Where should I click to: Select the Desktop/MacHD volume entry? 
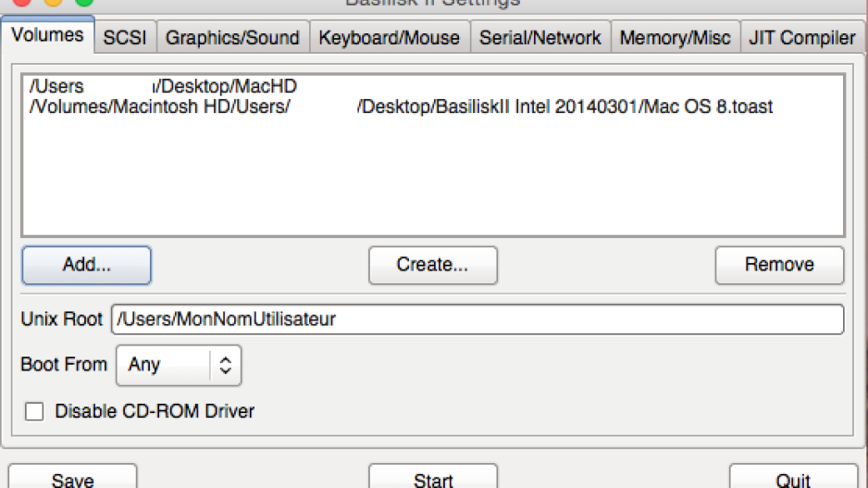click(163, 86)
